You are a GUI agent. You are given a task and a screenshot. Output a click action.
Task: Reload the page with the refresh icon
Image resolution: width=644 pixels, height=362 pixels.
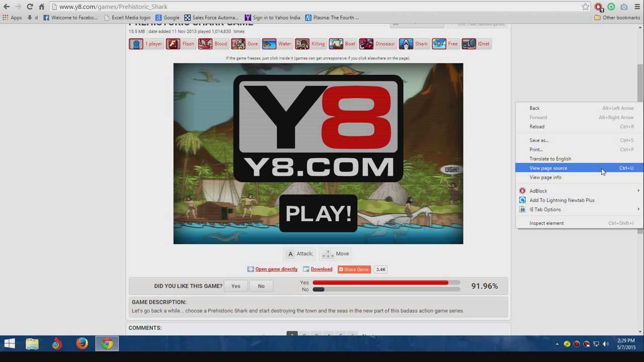click(30, 7)
